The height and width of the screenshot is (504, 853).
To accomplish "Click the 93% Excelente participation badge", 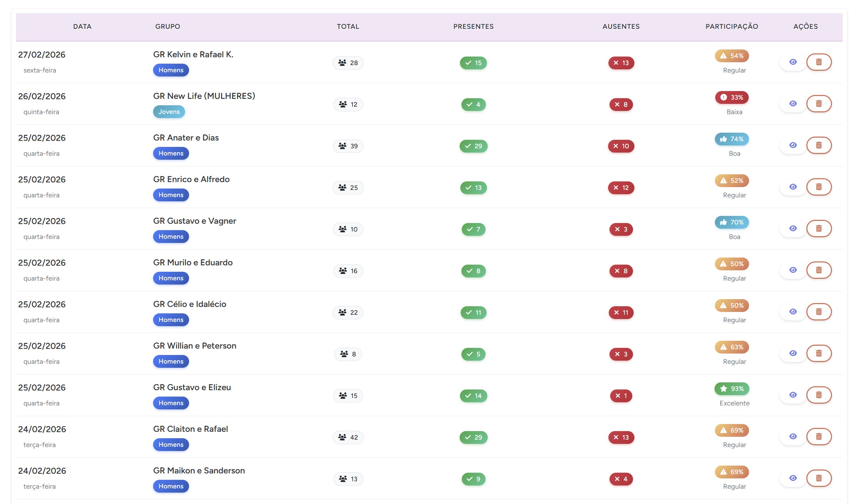I will pos(732,389).
